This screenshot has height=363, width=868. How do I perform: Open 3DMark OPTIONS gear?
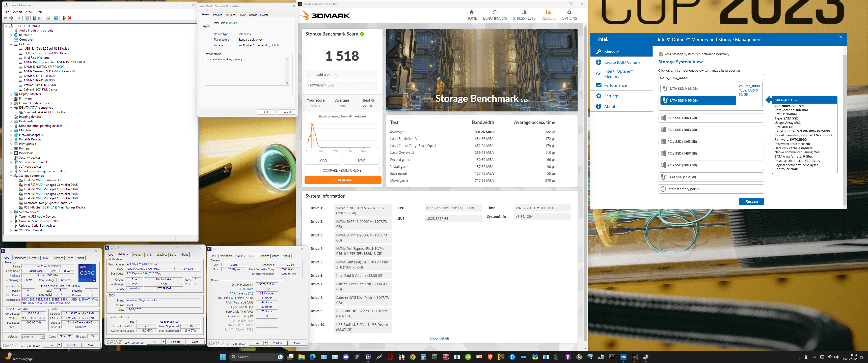569,15
